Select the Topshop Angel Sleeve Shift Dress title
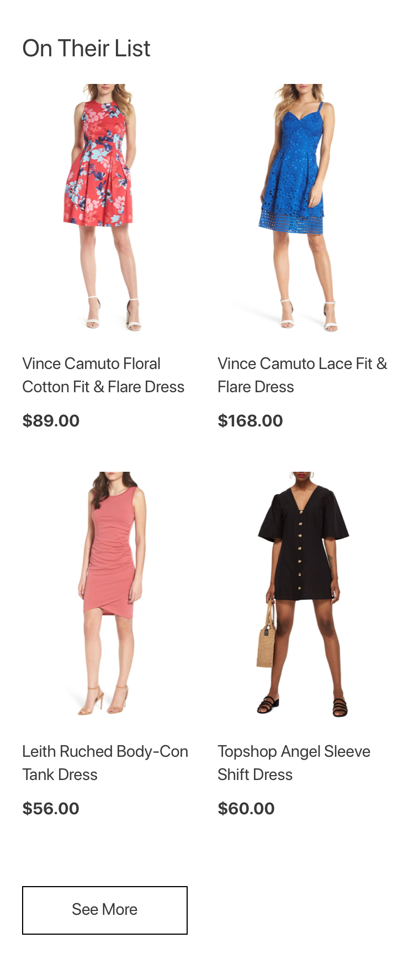Viewport: 414px width, 980px height. [294, 763]
